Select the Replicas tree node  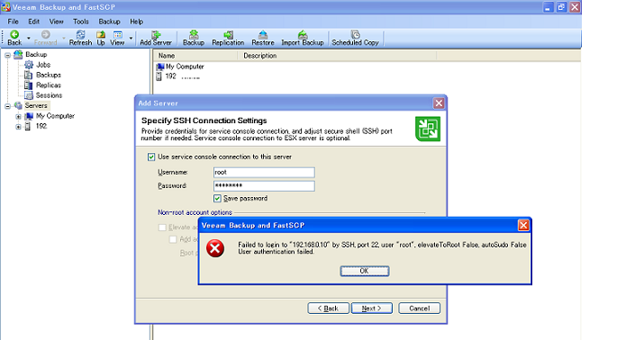point(49,85)
